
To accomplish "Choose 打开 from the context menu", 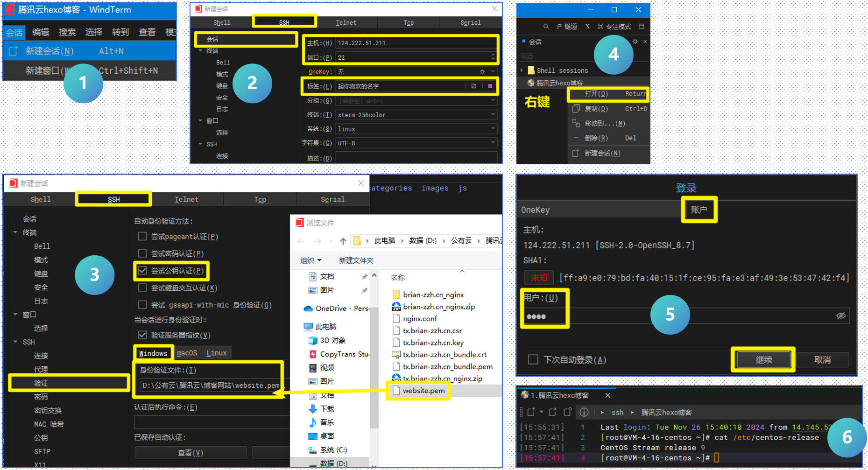I will (596, 94).
